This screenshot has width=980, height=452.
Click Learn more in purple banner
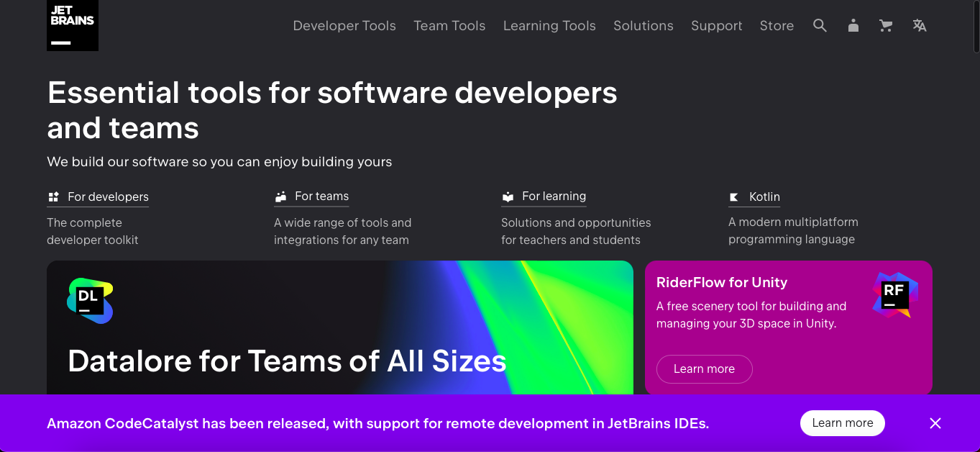point(842,422)
